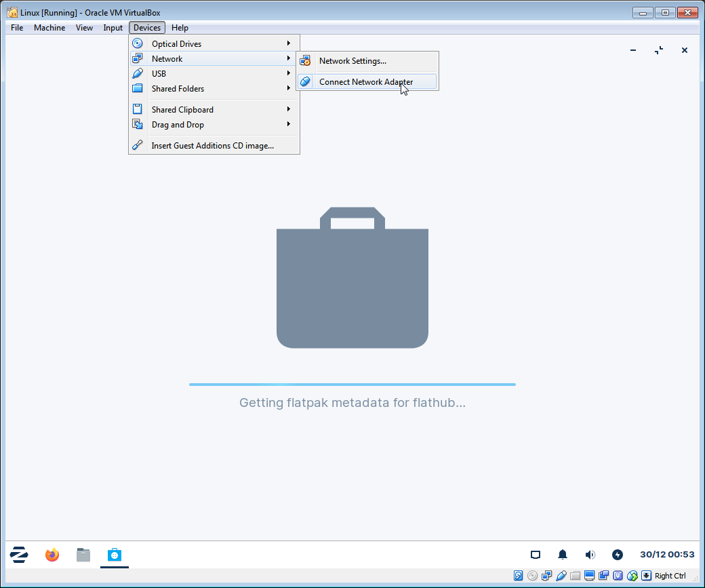The height and width of the screenshot is (588, 705).
Task: Open the Help menu
Action: pos(180,27)
